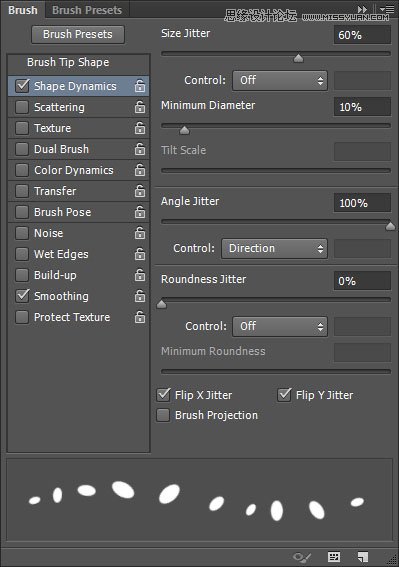Viewport: 399px width, 567px height.
Task: Enable the Brush Projection checkbox
Action: click(163, 415)
